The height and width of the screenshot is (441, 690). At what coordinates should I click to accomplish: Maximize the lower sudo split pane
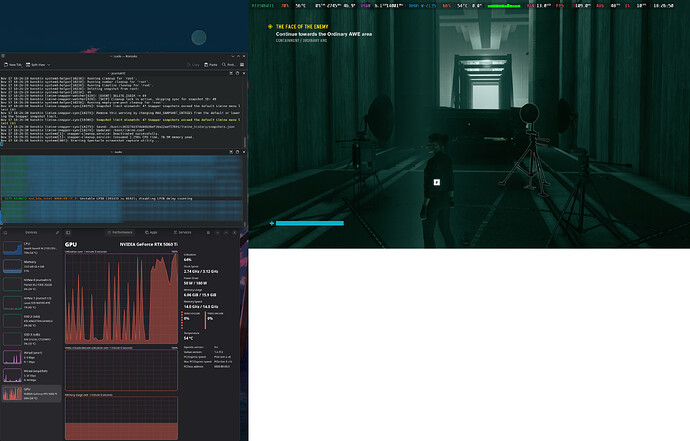tap(237, 152)
